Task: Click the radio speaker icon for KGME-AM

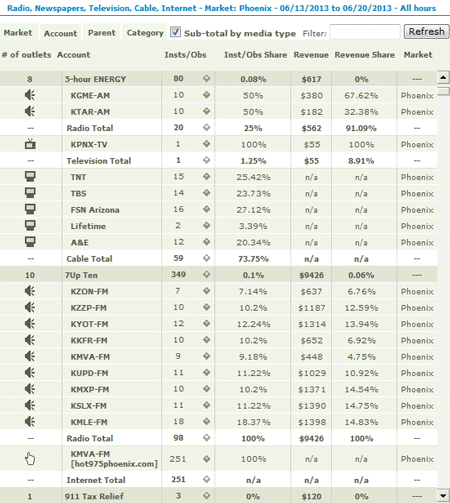Action: click(30, 95)
